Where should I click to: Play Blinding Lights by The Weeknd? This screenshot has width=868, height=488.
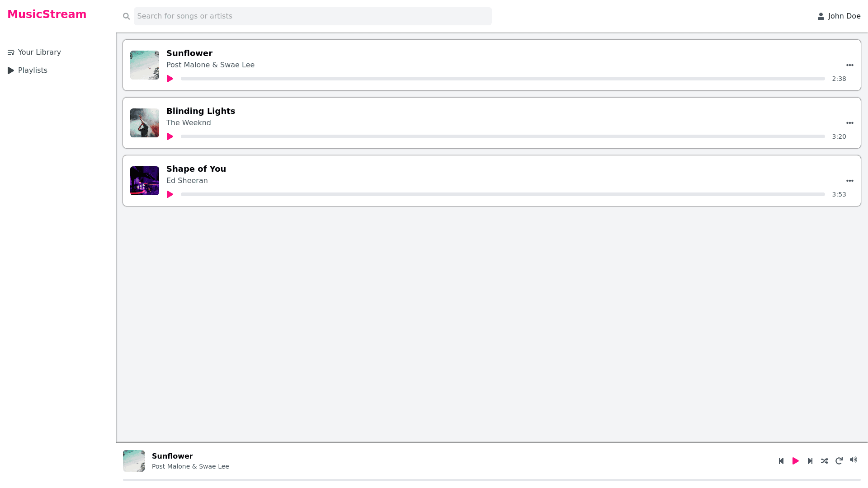(x=170, y=136)
